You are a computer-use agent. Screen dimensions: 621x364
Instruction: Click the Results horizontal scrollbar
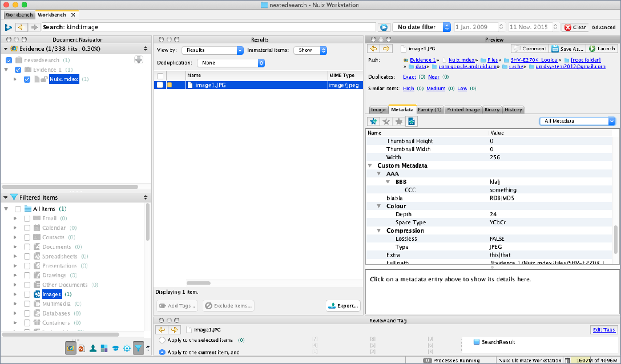pos(199,283)
